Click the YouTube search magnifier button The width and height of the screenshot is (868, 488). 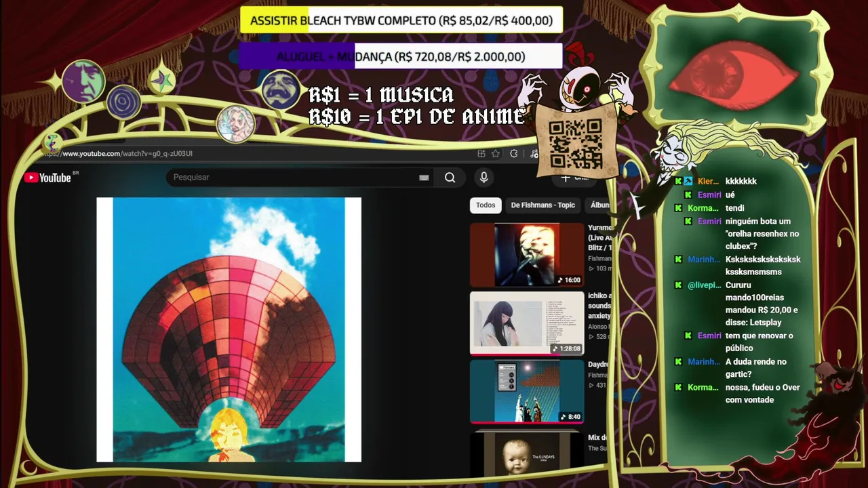(x=450, y=178)
